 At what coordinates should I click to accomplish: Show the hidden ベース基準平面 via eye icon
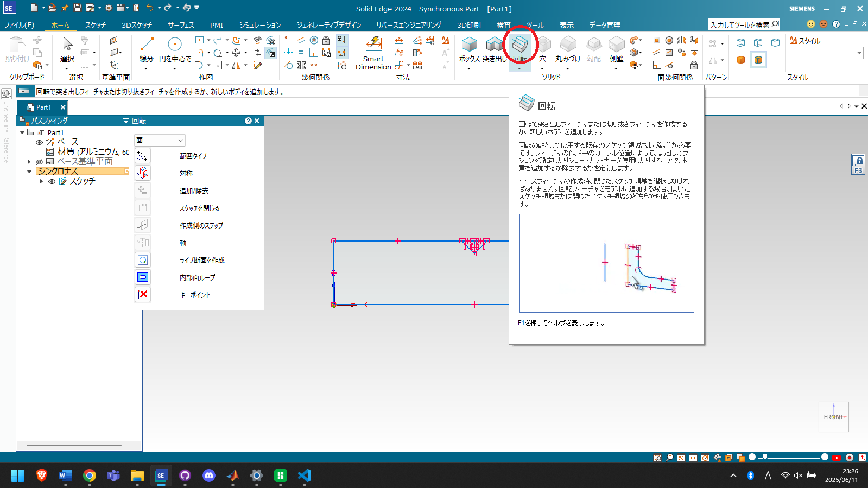(39, 162)
